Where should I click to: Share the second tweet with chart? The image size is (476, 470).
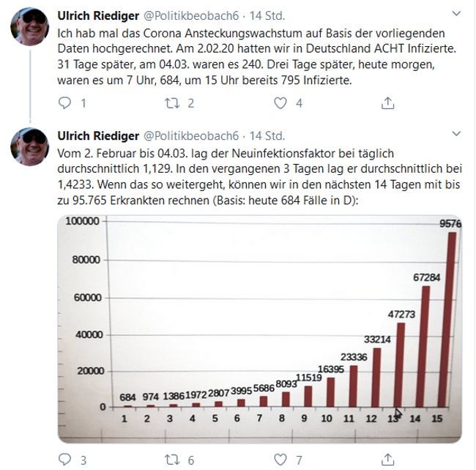click(387, 460)
